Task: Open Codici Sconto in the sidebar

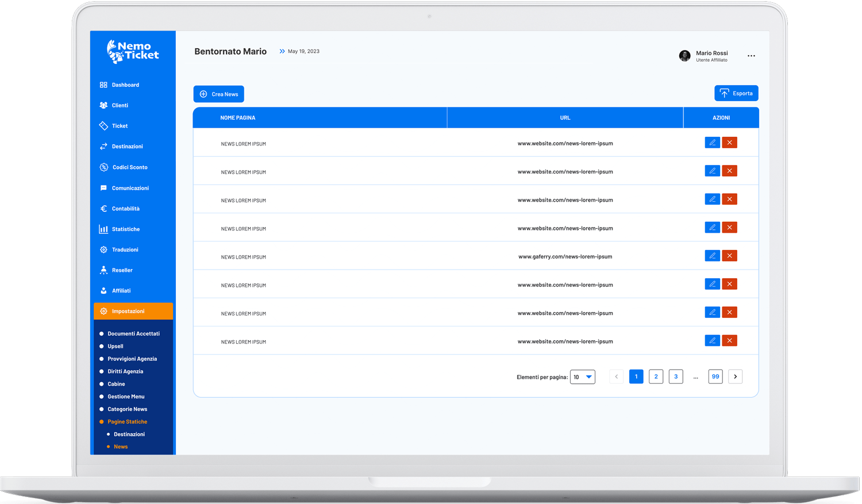Action: (x=129, y=167)
